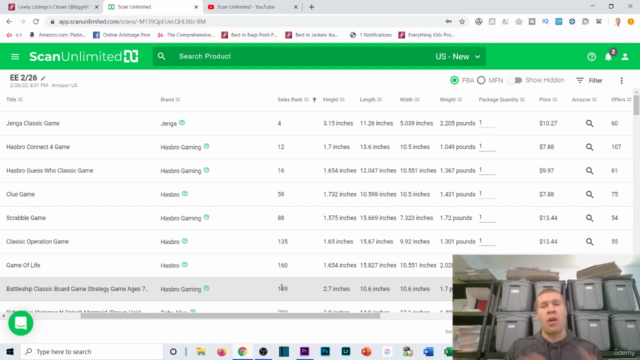This screenshot has width=640, height=360.
Task: Switch to Lively Listings's Closet tab
Action: [x=53, y=7]
